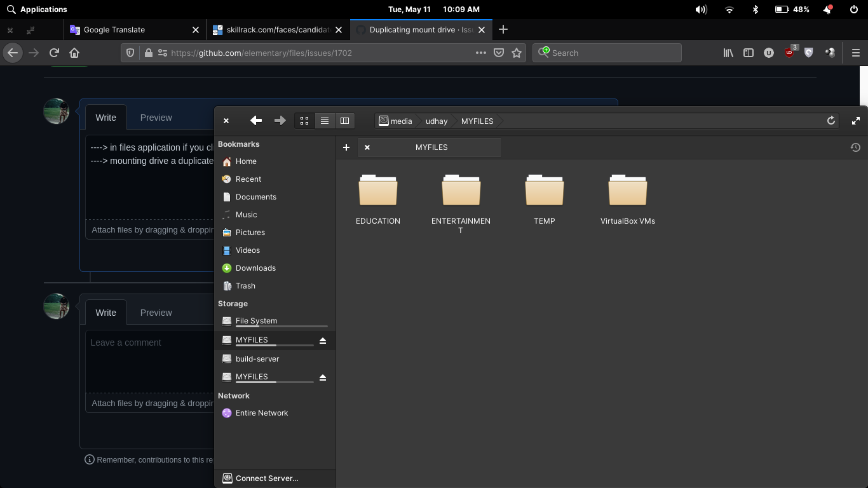Add a new tab in Files
The width and height of the screenshot is (868, 488).
pyautogui.click(x=346, y=147)
